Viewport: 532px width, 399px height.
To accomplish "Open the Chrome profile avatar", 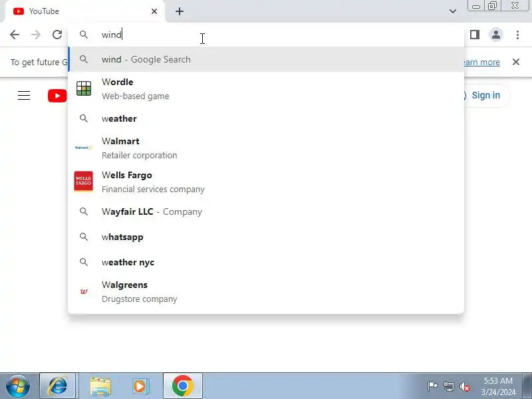I will 496,35.
